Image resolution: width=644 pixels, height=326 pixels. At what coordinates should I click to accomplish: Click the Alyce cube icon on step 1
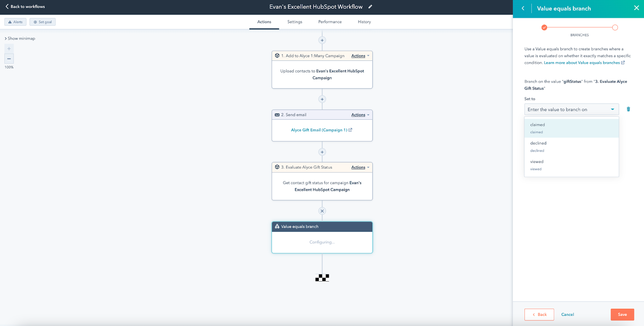coord(277,56)
